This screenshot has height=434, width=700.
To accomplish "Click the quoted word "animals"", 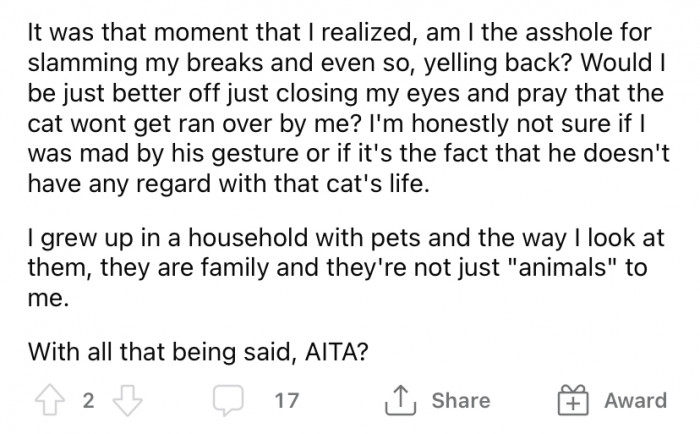I will [x=581, y=268].
